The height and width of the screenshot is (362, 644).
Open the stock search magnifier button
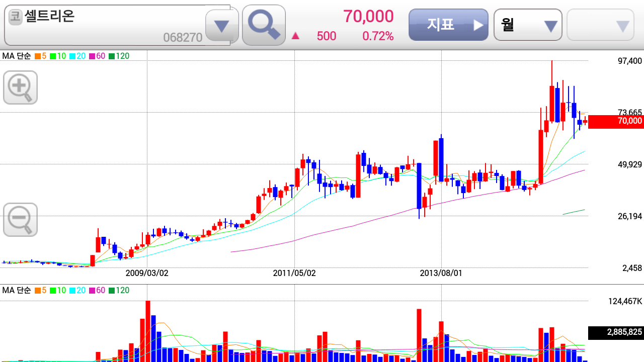point(264,25)
